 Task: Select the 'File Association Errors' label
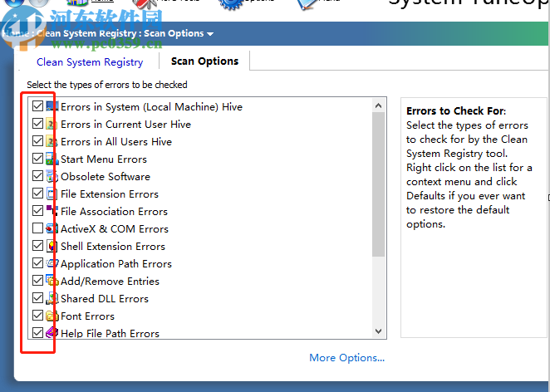115,212
